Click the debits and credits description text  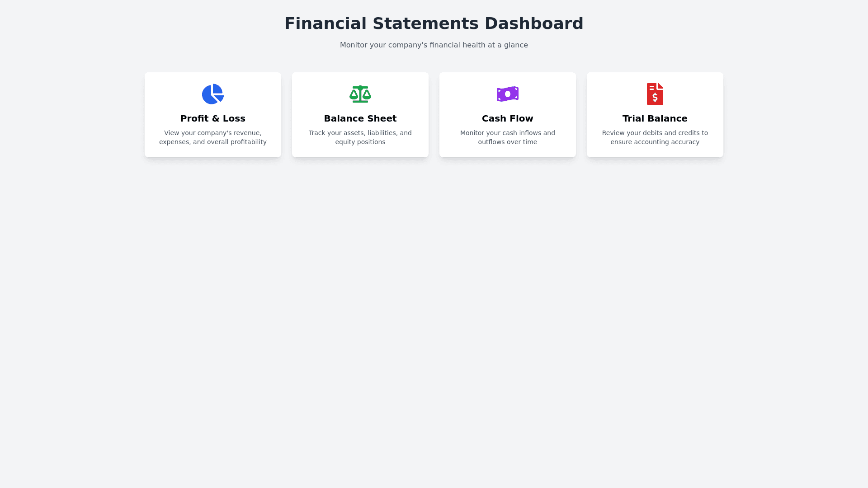click(x=655, y=137)
